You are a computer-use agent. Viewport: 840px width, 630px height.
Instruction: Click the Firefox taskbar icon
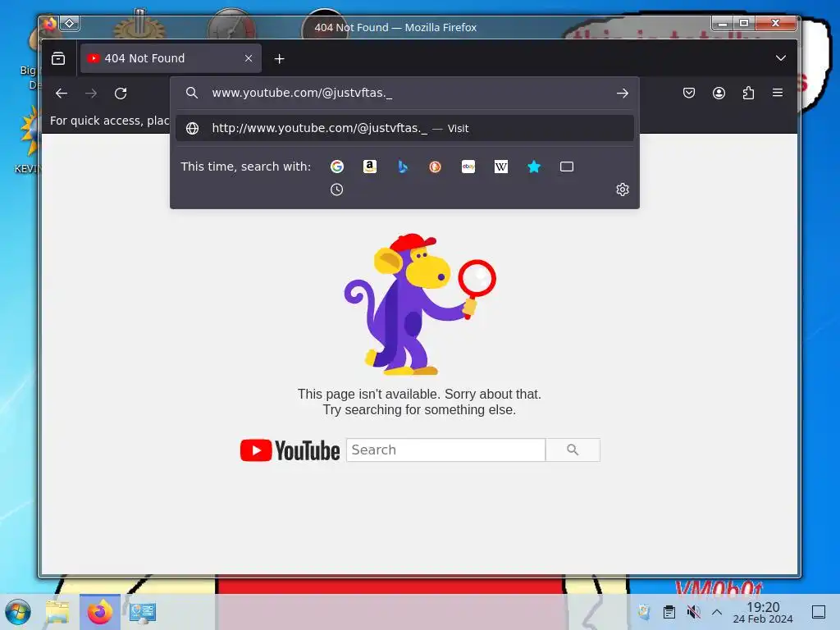pyautogui.click(x=100, y=612)
